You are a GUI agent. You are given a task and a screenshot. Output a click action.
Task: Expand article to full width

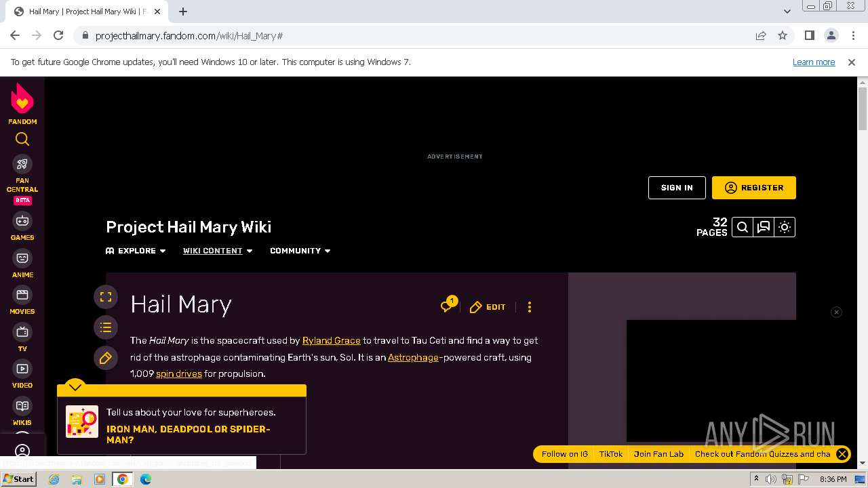click(x=106, y=297)
